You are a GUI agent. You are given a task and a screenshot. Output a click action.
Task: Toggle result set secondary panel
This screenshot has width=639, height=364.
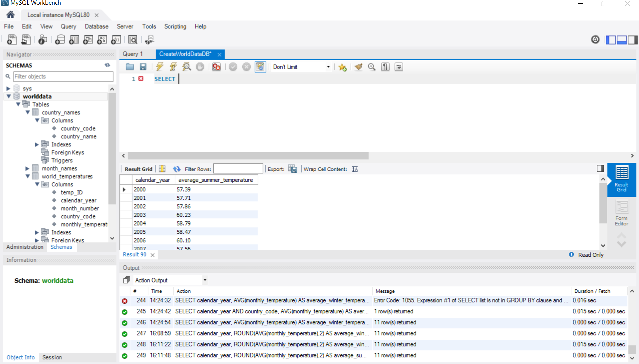click(x=600, y=169)
